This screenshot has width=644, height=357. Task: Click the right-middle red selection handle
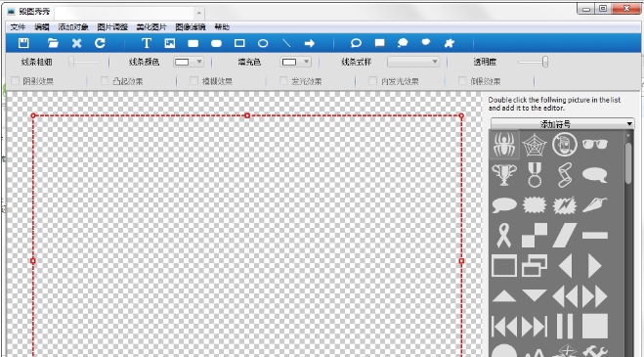461,261
